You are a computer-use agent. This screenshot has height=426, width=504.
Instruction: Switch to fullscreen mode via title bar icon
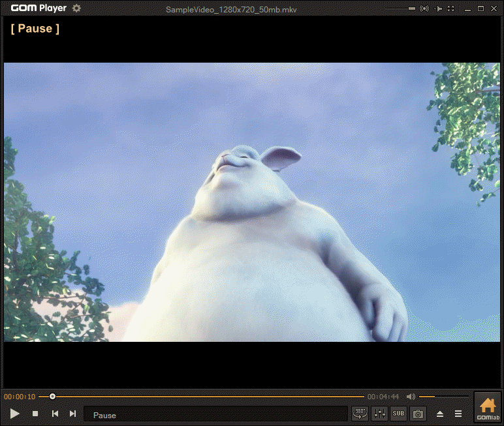451,8
